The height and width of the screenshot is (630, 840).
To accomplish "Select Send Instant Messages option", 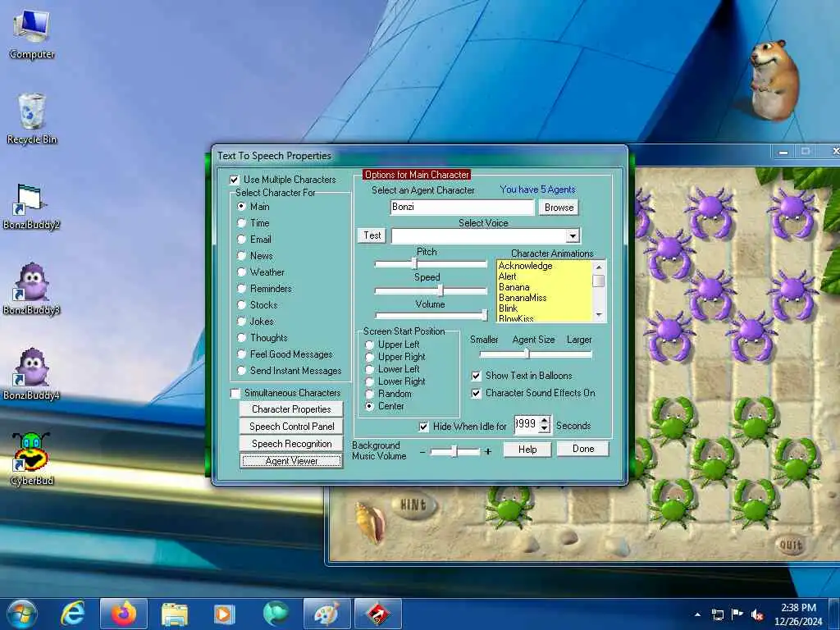I will [242, 371].
